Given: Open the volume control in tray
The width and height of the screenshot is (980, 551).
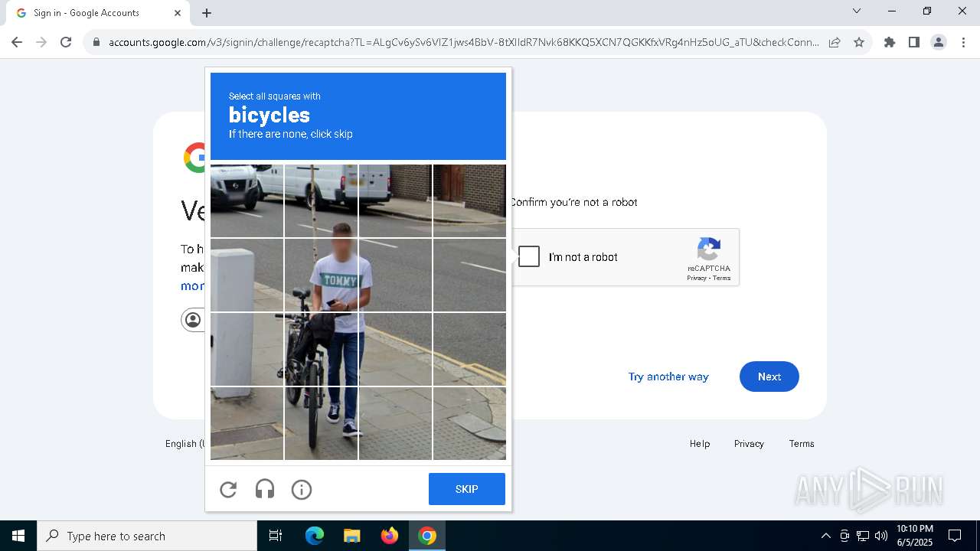Looking at the screenshot, I should click(881, 536).
